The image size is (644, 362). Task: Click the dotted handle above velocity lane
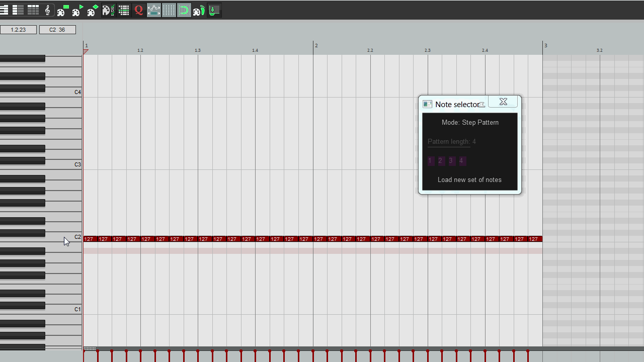click(x=90, y=348)
